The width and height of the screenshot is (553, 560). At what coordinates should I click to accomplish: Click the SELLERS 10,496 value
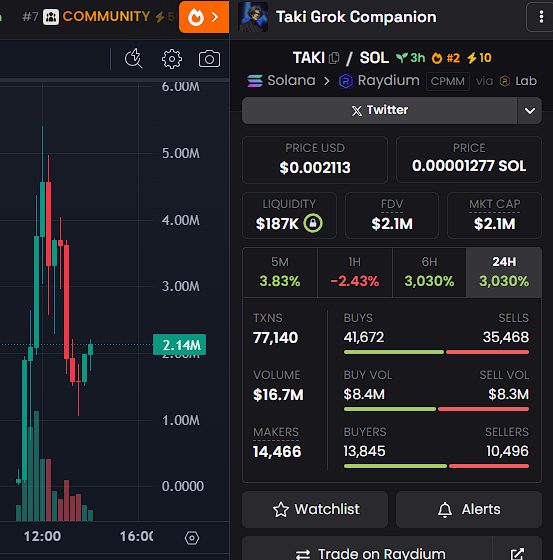point(507,451)
